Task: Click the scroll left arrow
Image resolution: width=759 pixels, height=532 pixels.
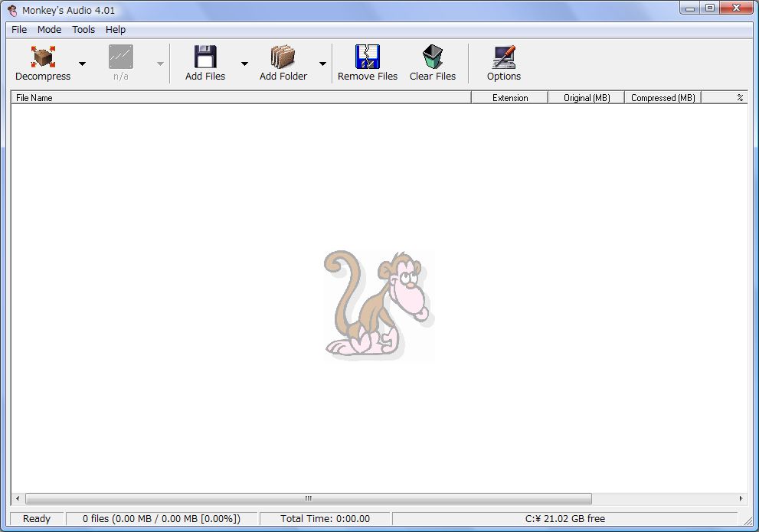Action: pos(18,498)
